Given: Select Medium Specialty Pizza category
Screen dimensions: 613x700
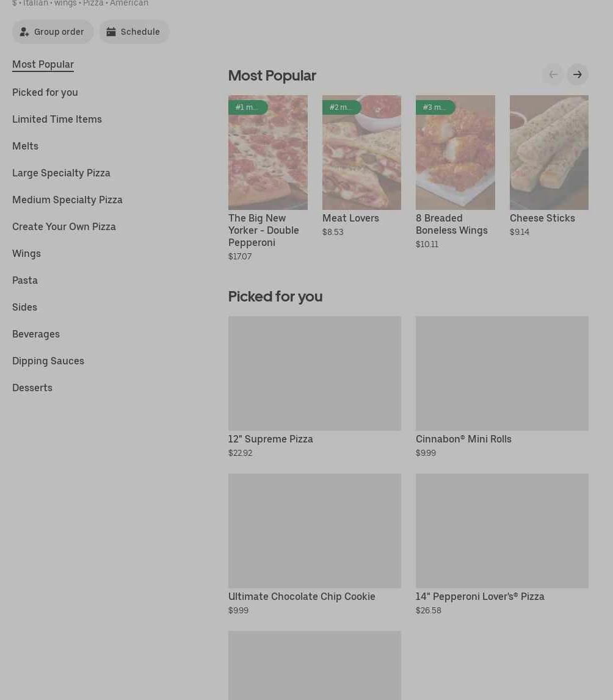Looking at the screenshot, I should coord(67,200).
